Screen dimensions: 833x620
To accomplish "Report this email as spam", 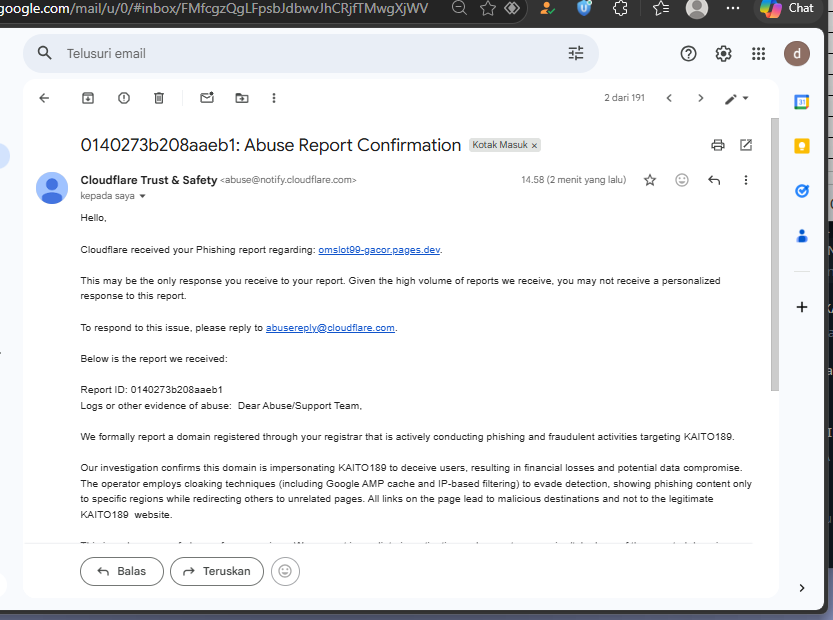I will click(x=124, y=98).
